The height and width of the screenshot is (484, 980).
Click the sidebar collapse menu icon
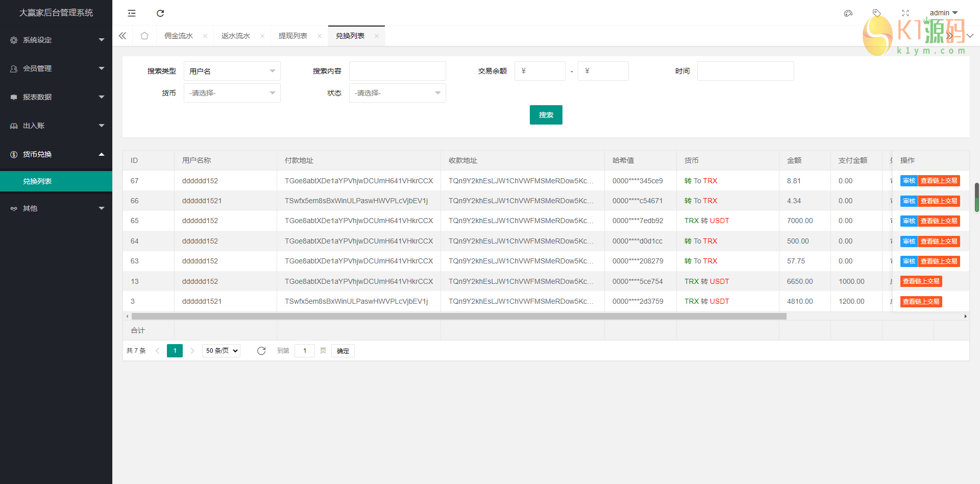click(132, 13)
